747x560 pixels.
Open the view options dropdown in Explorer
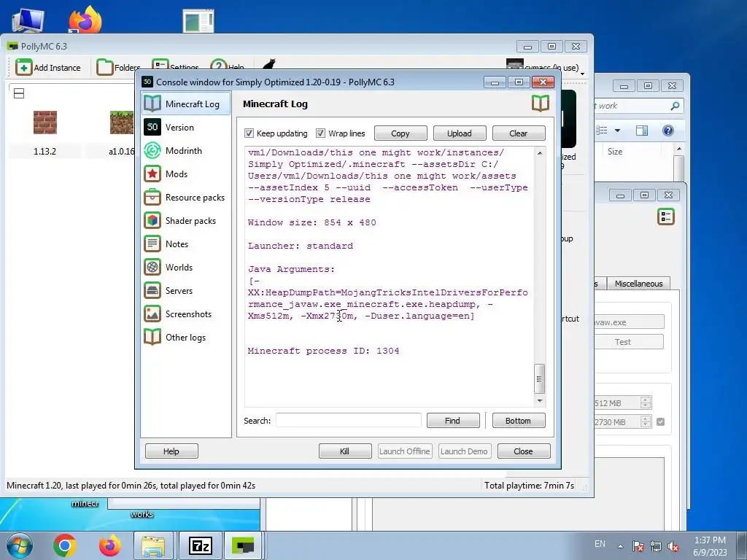click(x=617, y=131)
